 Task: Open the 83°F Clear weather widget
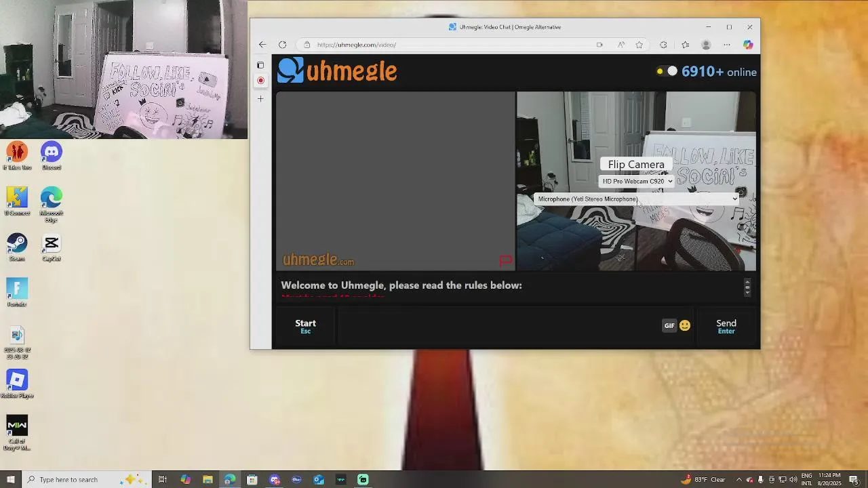(x=704, y=479)
